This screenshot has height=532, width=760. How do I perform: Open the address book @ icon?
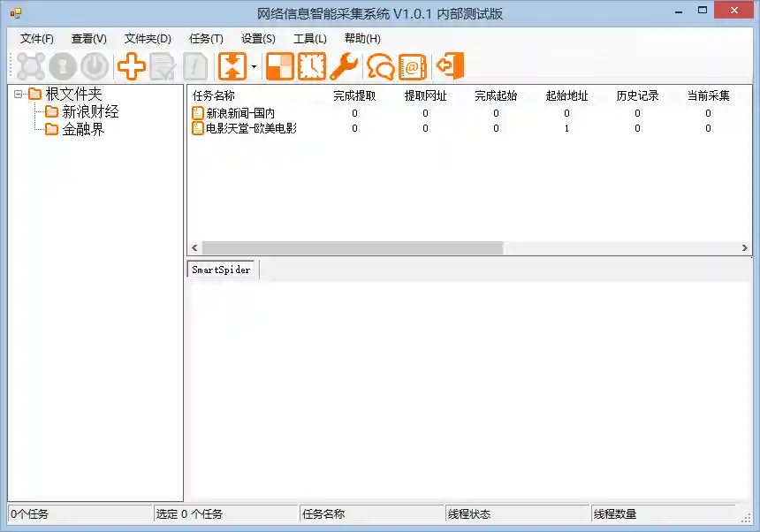tap(413, 65)
